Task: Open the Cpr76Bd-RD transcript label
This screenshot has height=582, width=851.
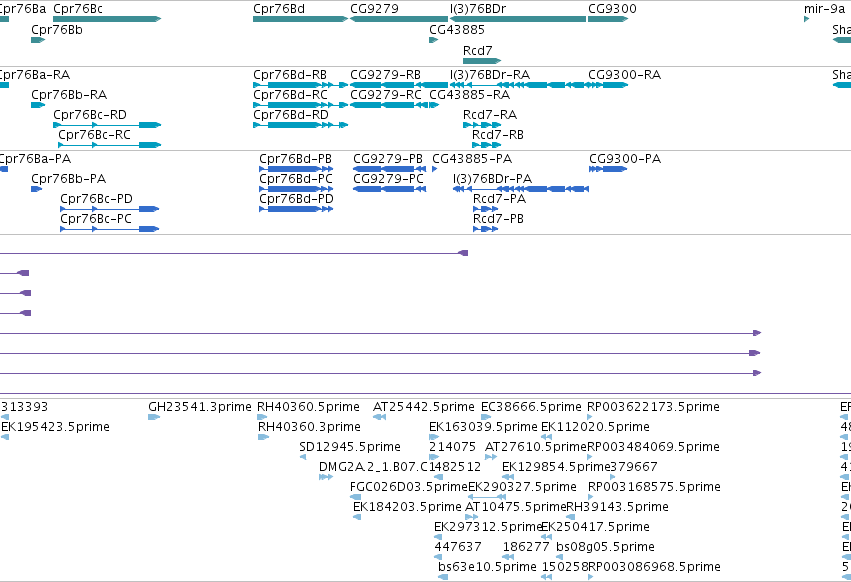Action: tap(290, 115)
